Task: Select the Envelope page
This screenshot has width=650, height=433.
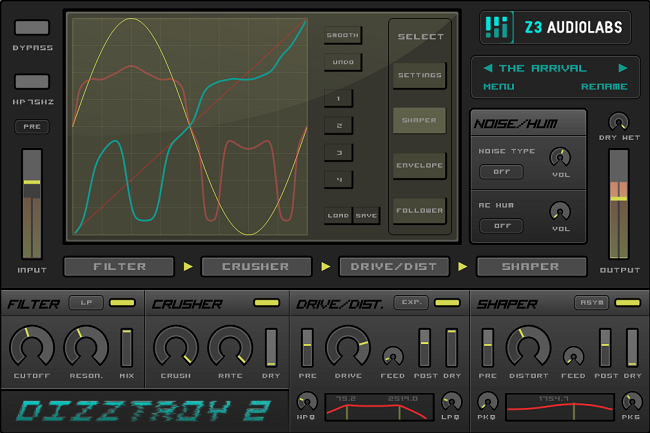Action: click(x=420, y=165)
